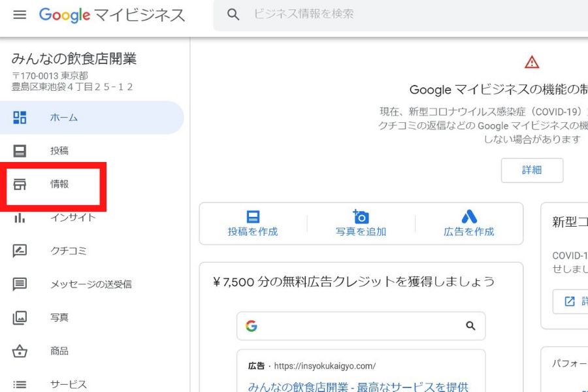Type in ビジネス情報を検索 search field
Viewport: 588px width, 392px height.
coord(392,14)
